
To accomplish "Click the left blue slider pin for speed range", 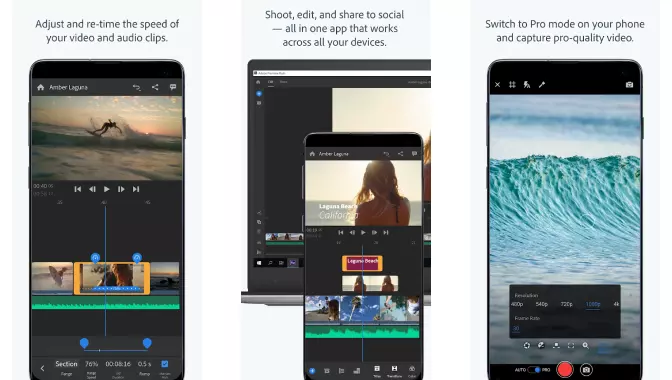I will click(x=84, y=343).
